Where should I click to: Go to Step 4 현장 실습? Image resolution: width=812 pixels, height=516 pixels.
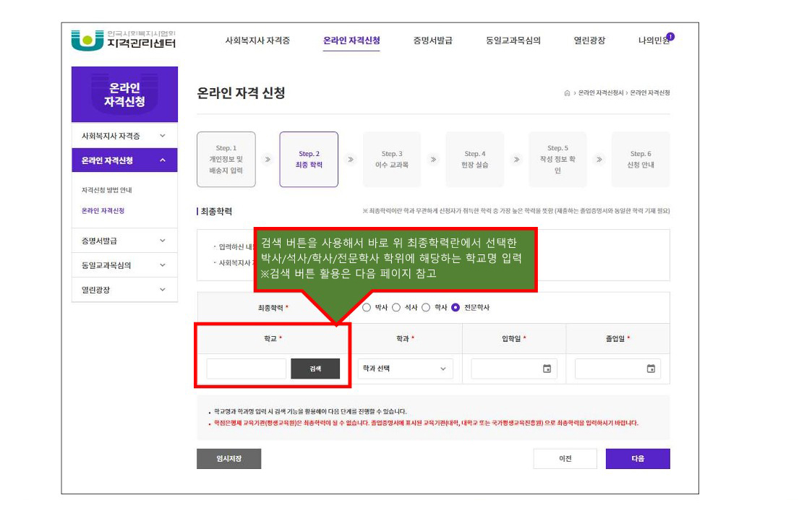pos(475,160)
